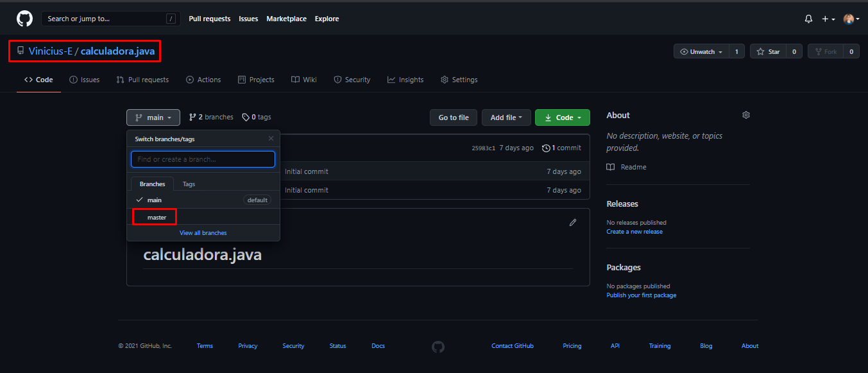Image resolution: width=868 pixels, height=373 pixels.
Task: Go to Explore
Action: click(x=327, y=19)
